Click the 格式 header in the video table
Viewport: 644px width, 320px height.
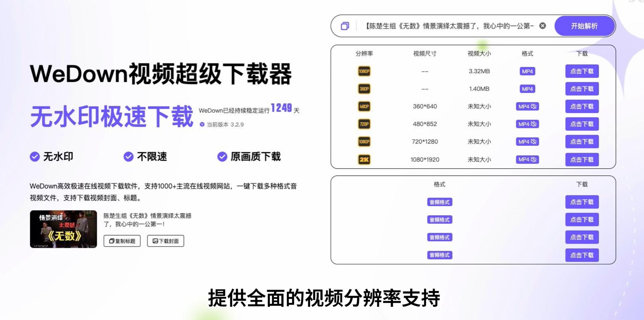[x=527, y=53]
